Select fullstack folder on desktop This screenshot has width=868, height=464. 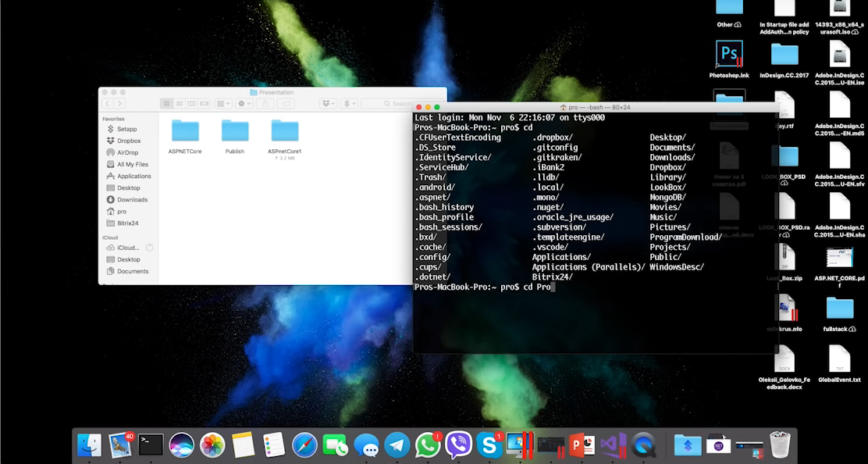(x=839, y=315)
